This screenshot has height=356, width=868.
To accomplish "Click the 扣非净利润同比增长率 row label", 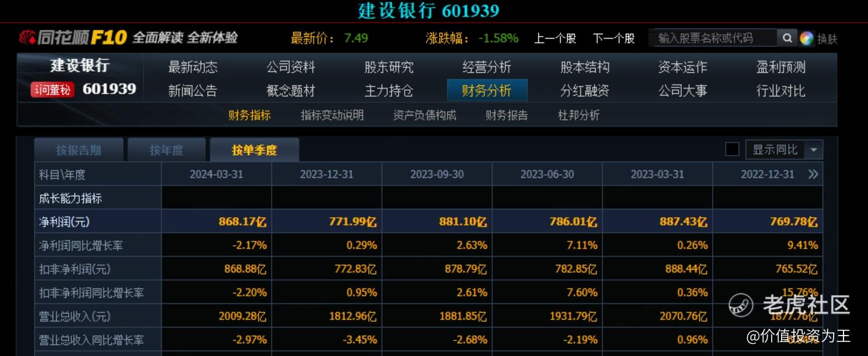I will pos(92,292).
